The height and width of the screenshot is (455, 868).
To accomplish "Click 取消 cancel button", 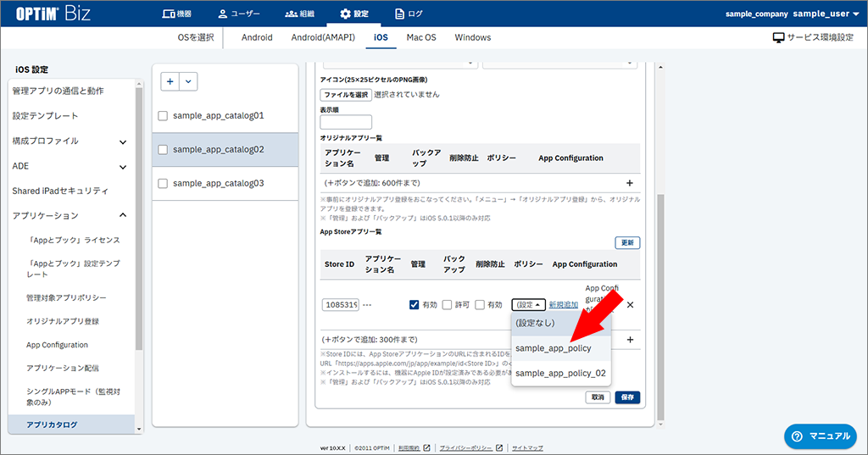I will tap(598, 397).
